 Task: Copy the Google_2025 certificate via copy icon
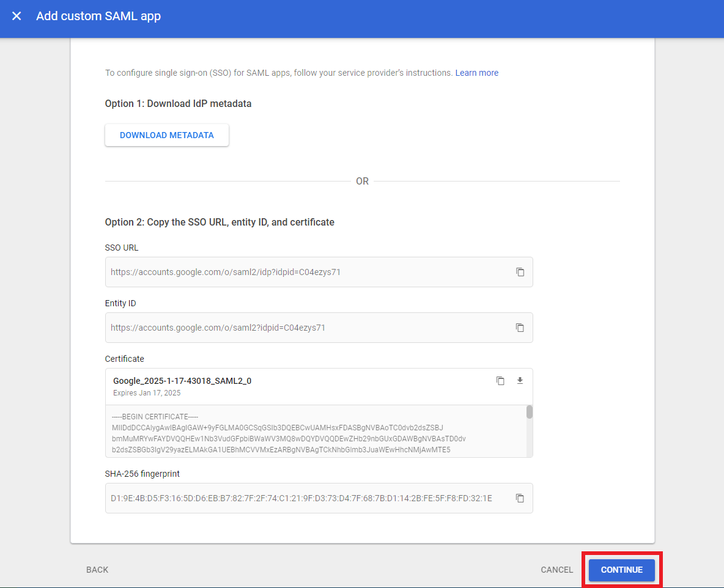[500, 380]
